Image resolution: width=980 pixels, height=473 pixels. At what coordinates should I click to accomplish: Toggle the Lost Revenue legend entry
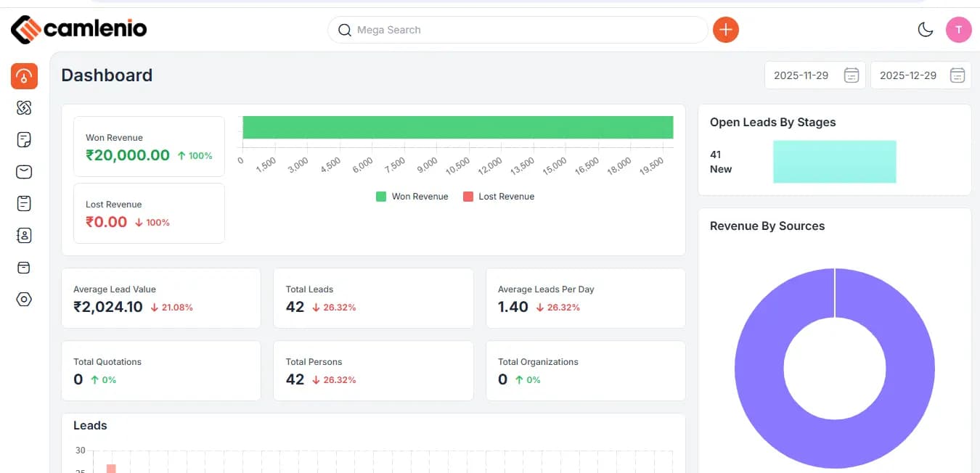(x=499, y=197)
